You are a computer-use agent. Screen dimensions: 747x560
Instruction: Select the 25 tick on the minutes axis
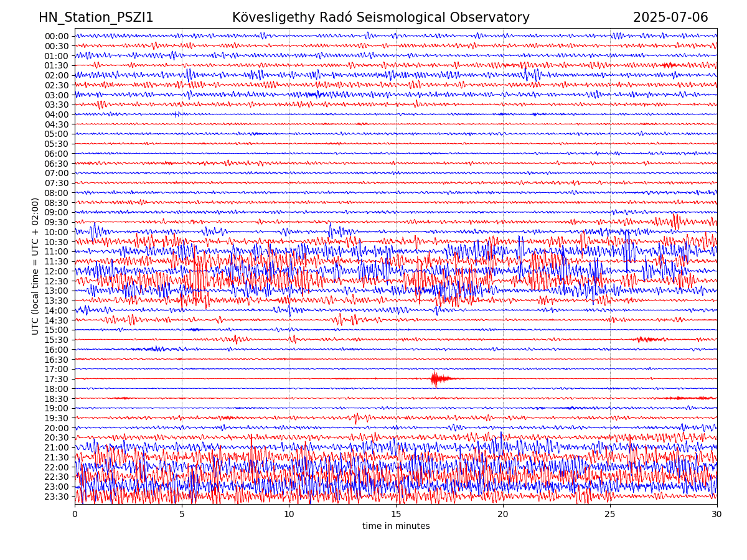[x=610, y=515]
